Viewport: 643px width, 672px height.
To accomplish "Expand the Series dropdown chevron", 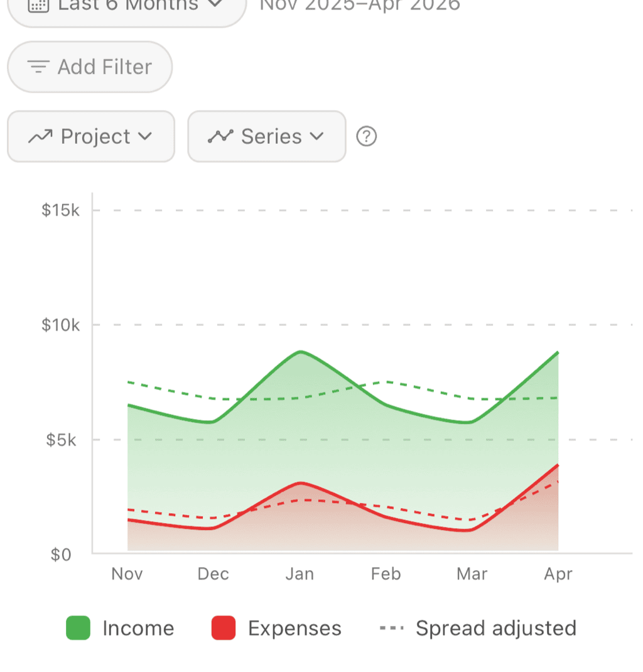I will (x=316, y=136).
